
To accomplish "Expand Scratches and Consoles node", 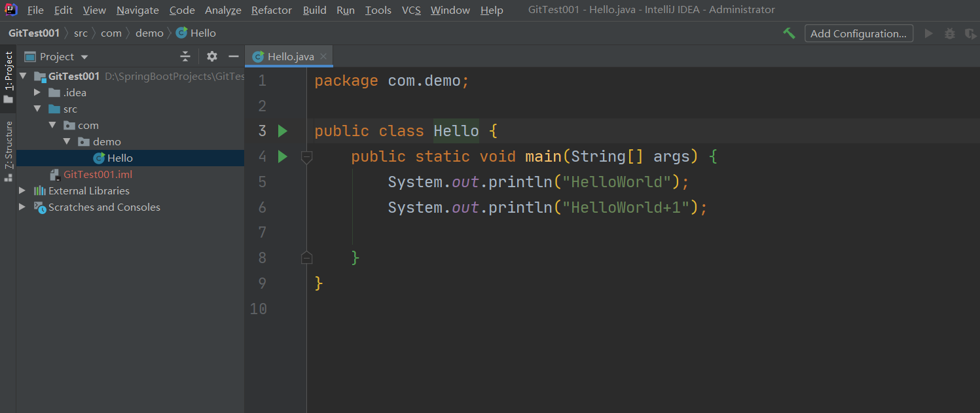I will 23,207.
